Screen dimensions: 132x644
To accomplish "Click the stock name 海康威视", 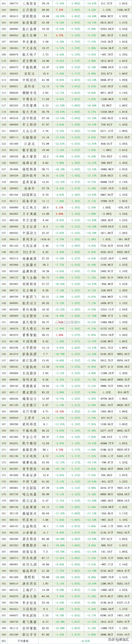I will [29, 259].
